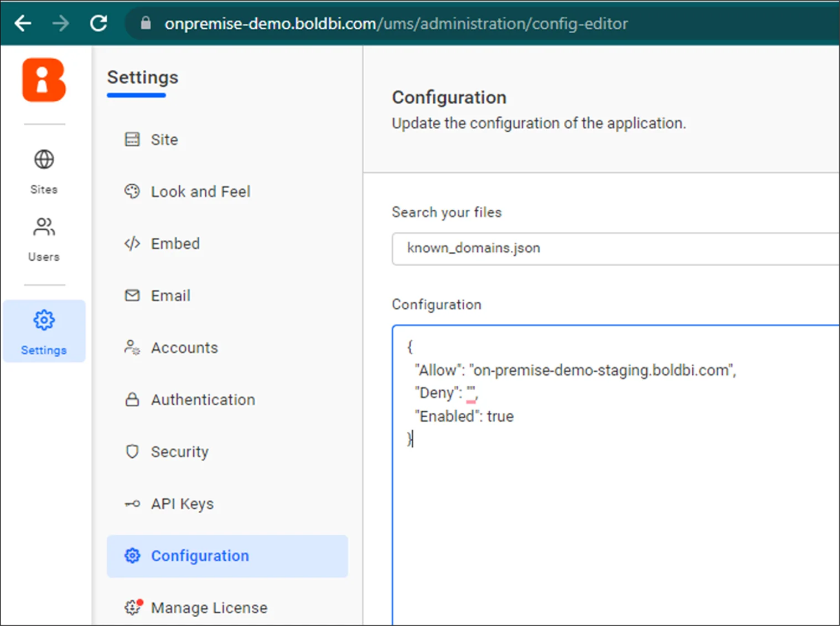Click the browser back arrow

pos(22,23)
